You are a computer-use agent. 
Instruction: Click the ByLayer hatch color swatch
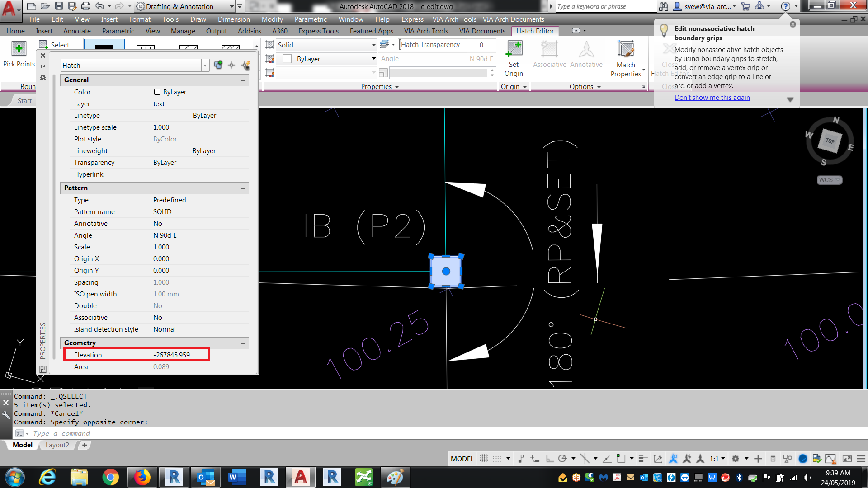[288, 59]
